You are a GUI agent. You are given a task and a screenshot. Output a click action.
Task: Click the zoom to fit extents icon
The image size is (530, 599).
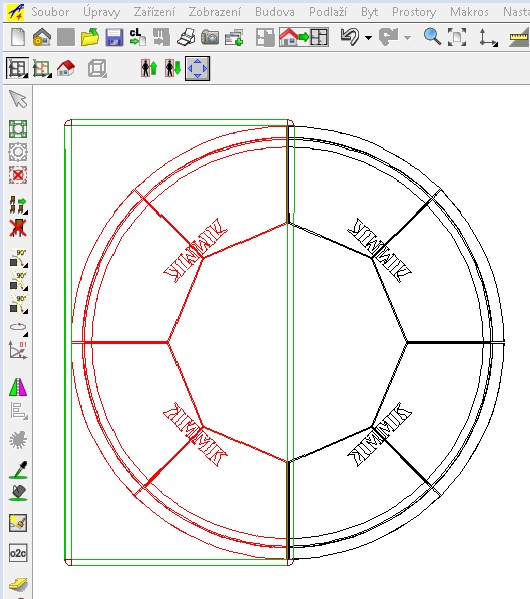457,37
